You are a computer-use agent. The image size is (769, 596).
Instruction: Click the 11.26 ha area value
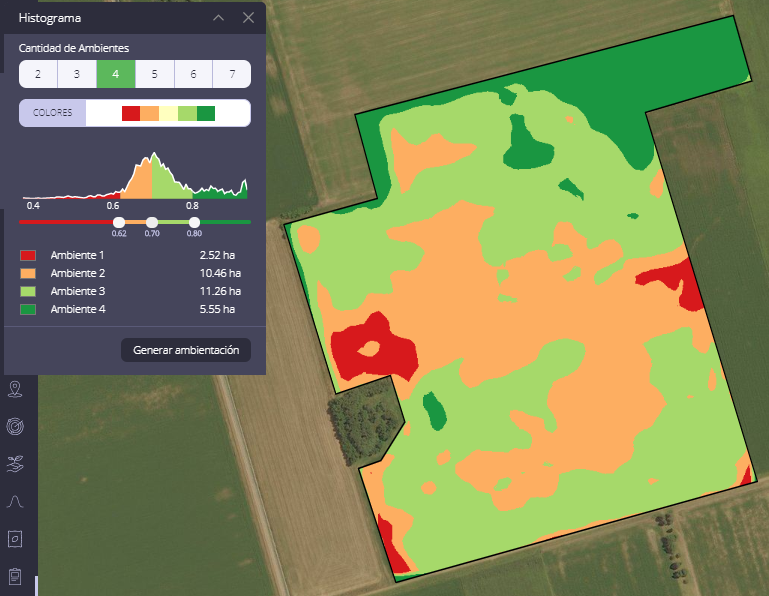pyautogui.click(x=220, y=291)
